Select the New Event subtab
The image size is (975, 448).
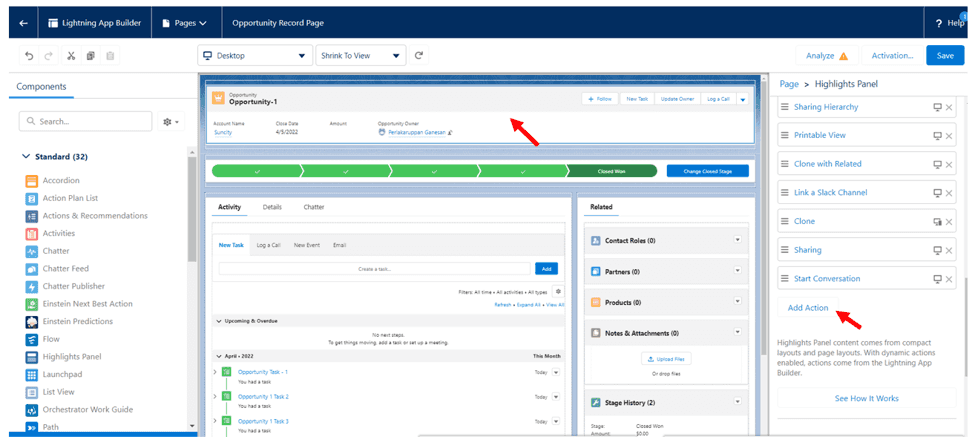307,245
